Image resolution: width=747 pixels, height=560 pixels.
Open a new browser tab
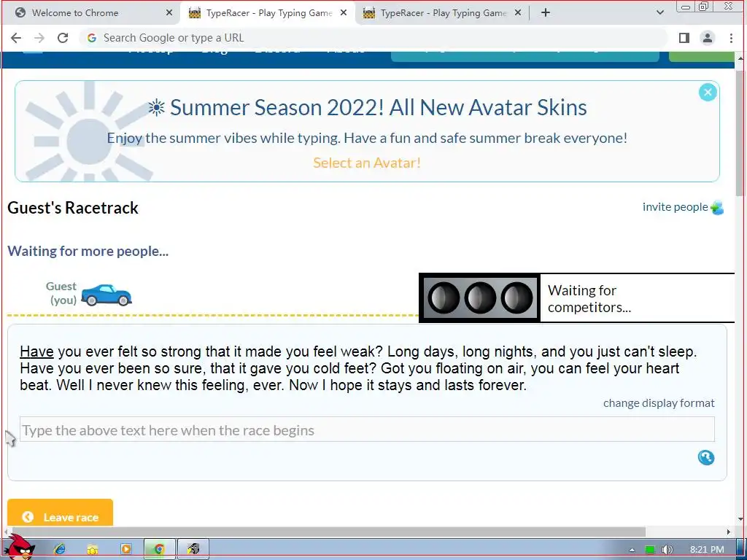pyautogui.click(x=546, y=13)
